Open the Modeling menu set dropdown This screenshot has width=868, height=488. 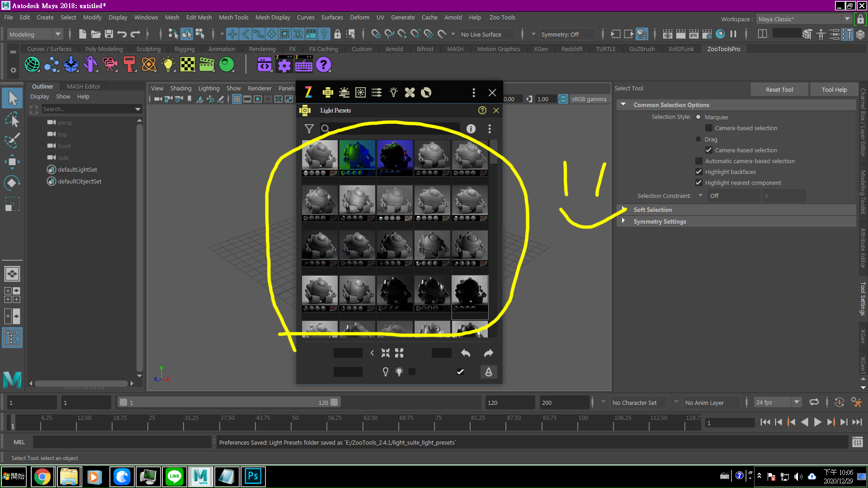pos(57,34)
